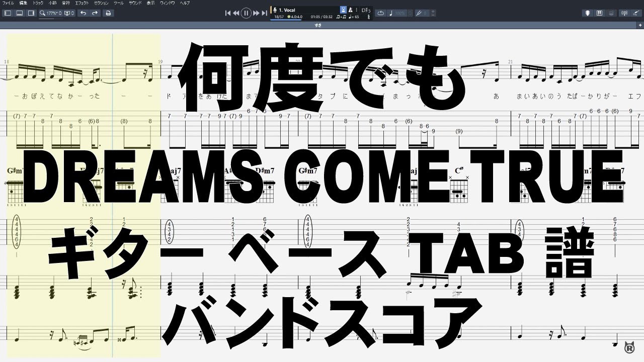
Task: Print the score
Action: [108, 13]
